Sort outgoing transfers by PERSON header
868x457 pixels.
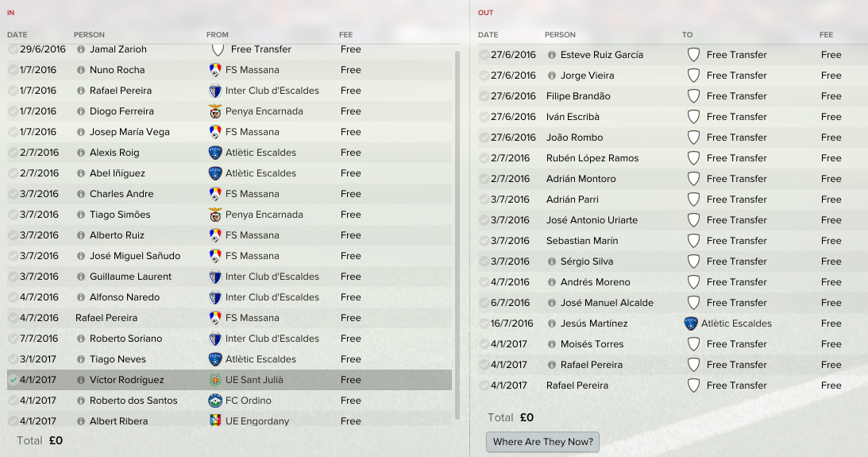560,34
